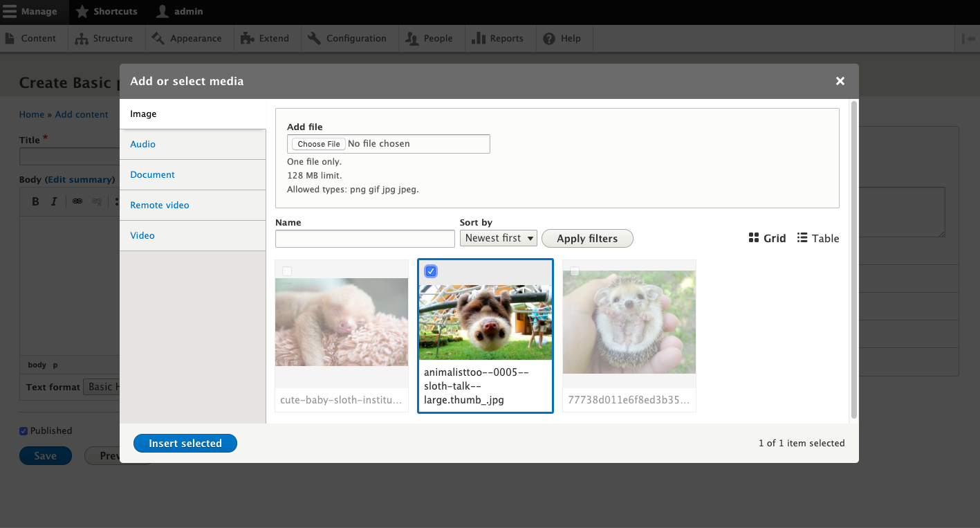The width and height of the screenshot is (980, 528).
Task: Close the Add or select media dialog
Action: 840,81
